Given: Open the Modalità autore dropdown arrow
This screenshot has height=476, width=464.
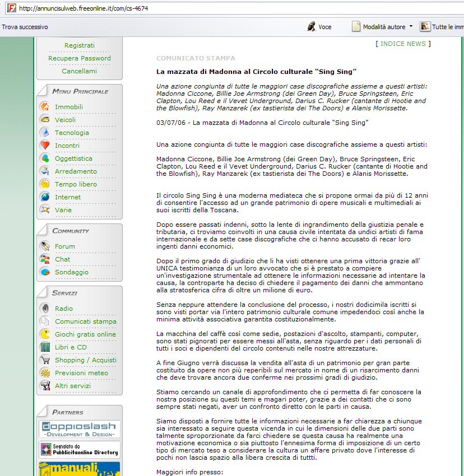Looking at the screenshot, I should 411,26.
